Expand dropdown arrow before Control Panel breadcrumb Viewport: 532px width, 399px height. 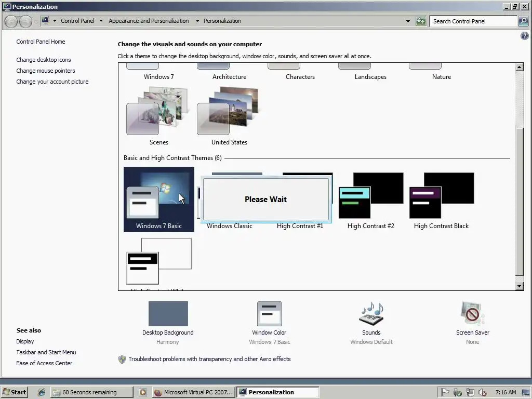55,21
